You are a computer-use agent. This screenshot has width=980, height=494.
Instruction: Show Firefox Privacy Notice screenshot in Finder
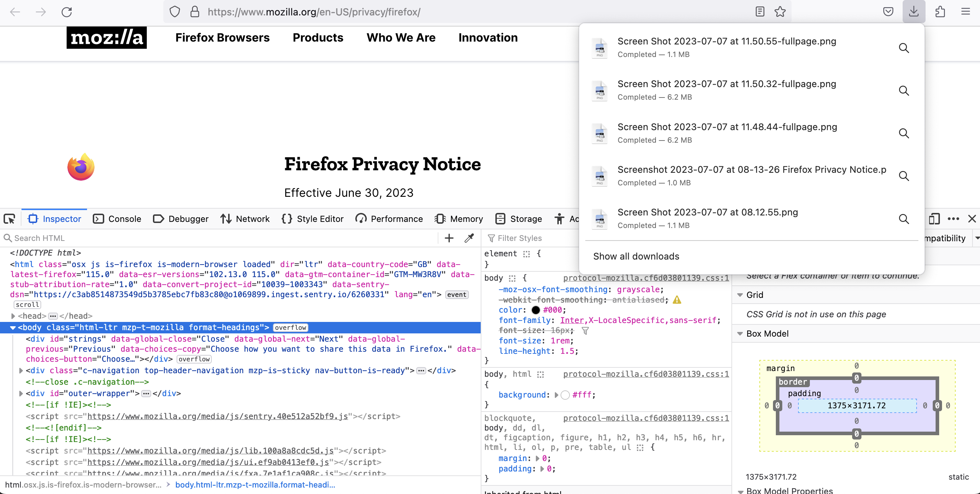point(904,176)
